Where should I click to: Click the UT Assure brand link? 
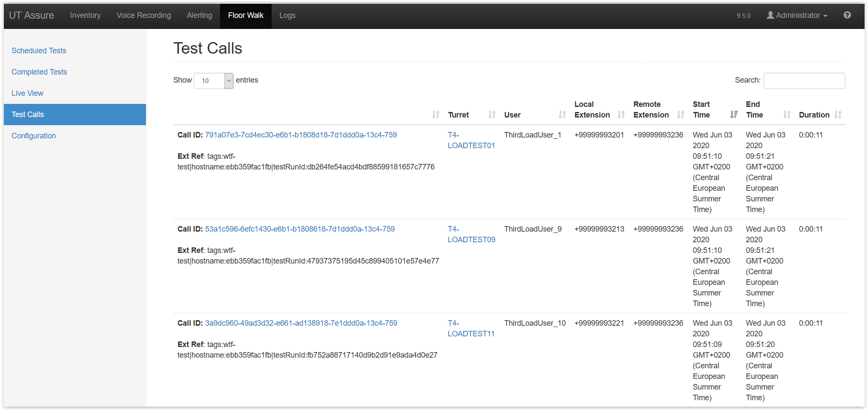tap(32, 15)
